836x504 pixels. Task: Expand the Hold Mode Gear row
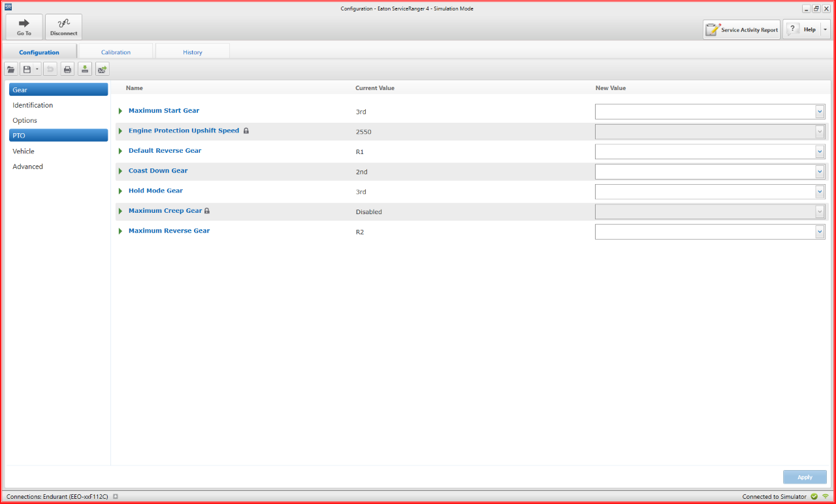[120, 191]
